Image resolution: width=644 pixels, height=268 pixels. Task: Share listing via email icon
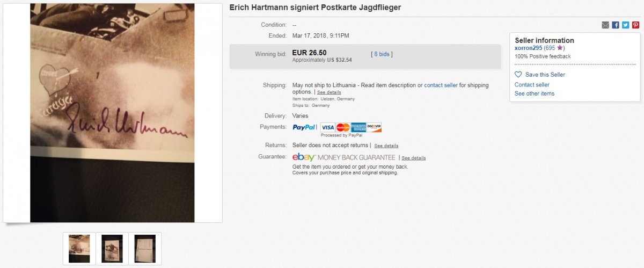point(605,25)
